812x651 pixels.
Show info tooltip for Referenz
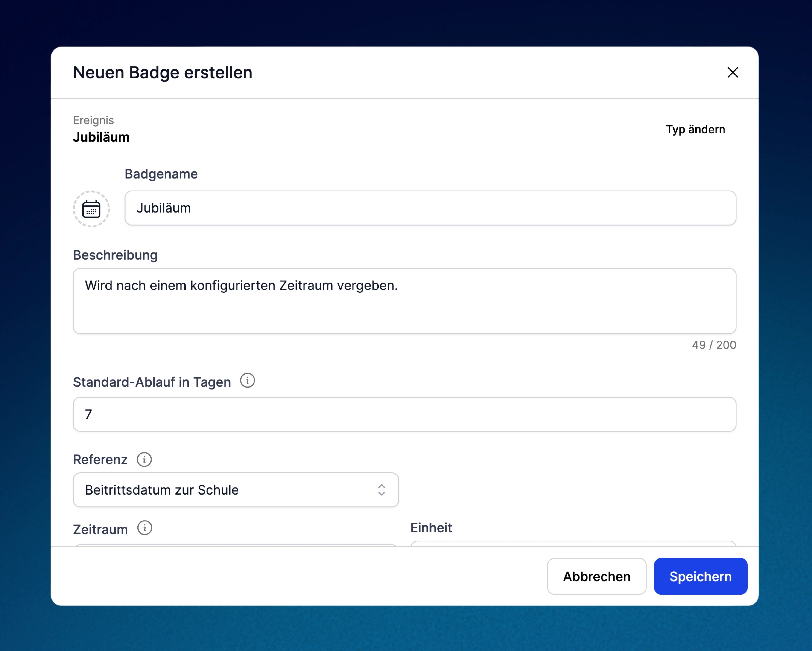144,460
